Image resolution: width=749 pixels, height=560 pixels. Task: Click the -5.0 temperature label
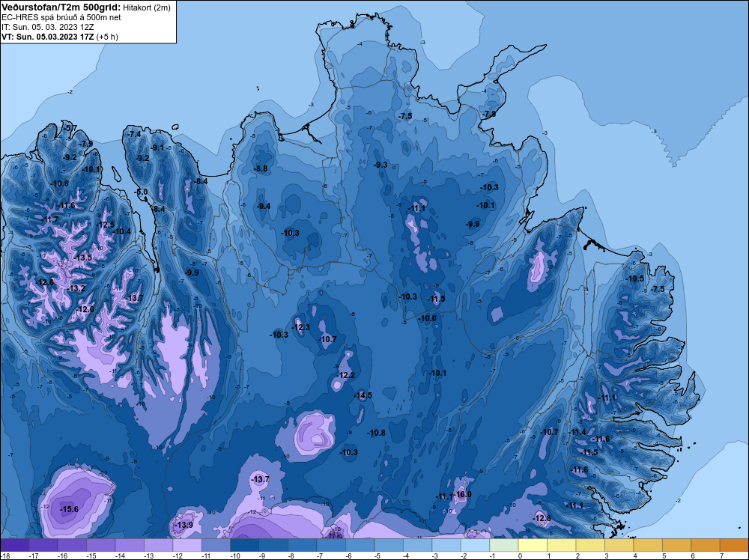pyautogui.click(x=142, y=192)
